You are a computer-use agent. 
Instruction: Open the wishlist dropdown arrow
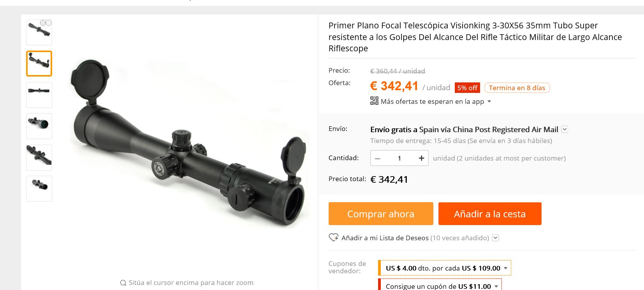(495, 238)
